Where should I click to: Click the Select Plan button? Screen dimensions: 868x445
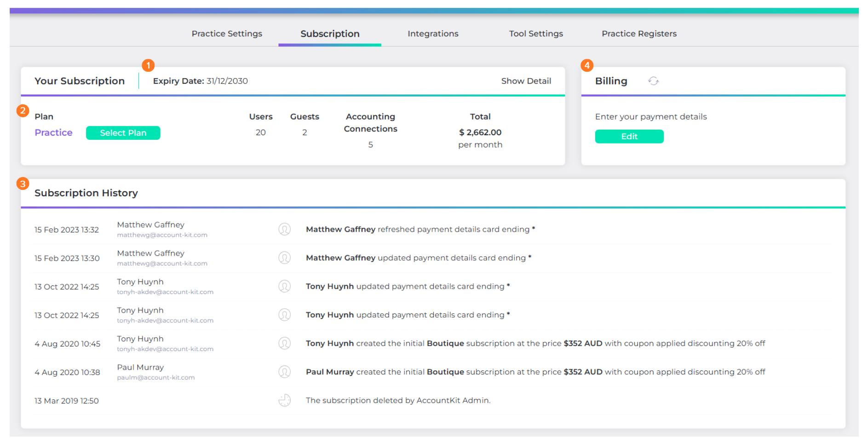pos(123,133)
